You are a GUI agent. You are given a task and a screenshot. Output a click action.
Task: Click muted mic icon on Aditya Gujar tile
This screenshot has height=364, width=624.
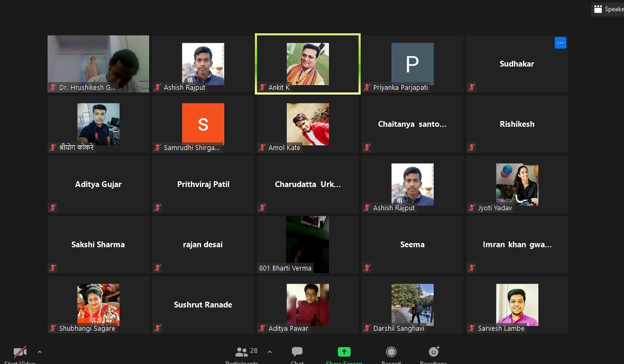52,208
